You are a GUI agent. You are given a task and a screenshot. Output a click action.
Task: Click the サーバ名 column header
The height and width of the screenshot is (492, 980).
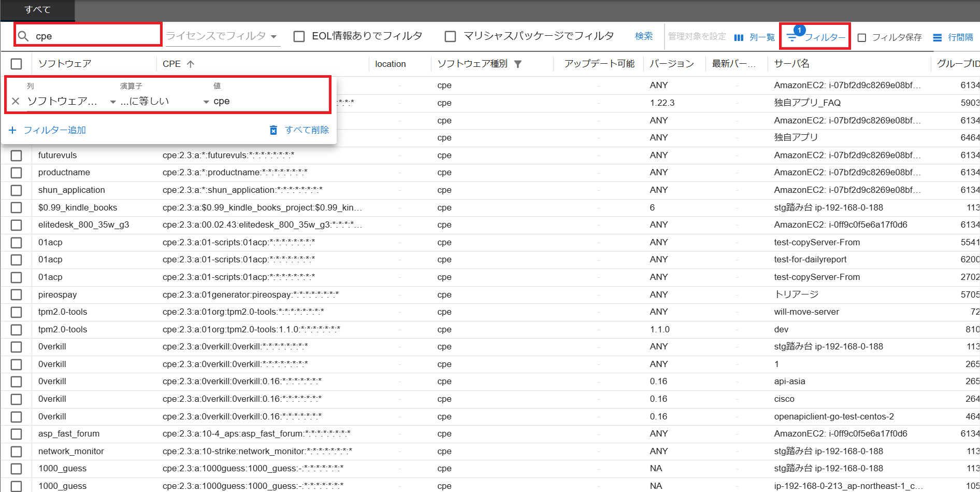[791, 64]
